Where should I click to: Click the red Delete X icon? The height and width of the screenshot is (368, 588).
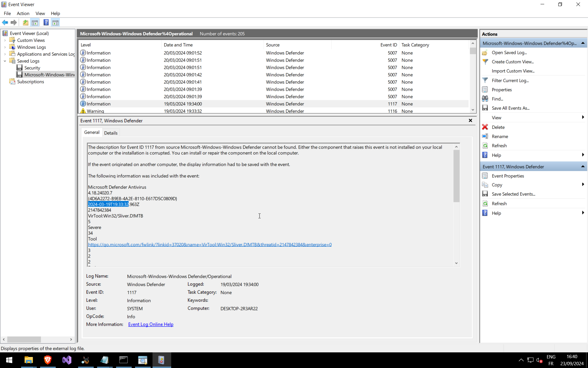pyautogui.click(x=485, y=127)
